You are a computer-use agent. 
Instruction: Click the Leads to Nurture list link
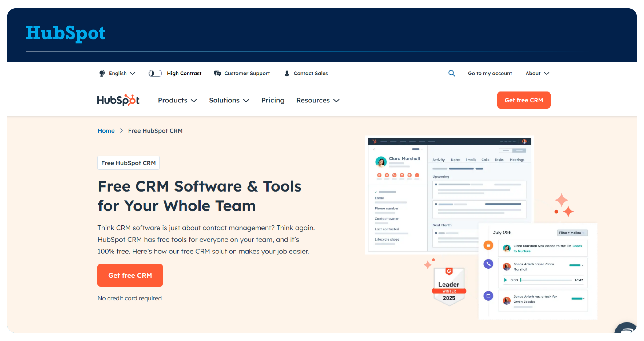(547, 248)
